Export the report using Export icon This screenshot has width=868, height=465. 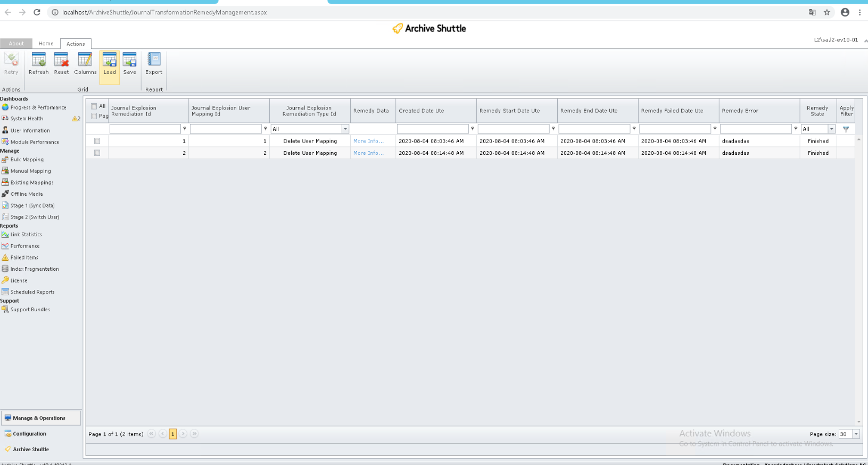tap(154, 60)
